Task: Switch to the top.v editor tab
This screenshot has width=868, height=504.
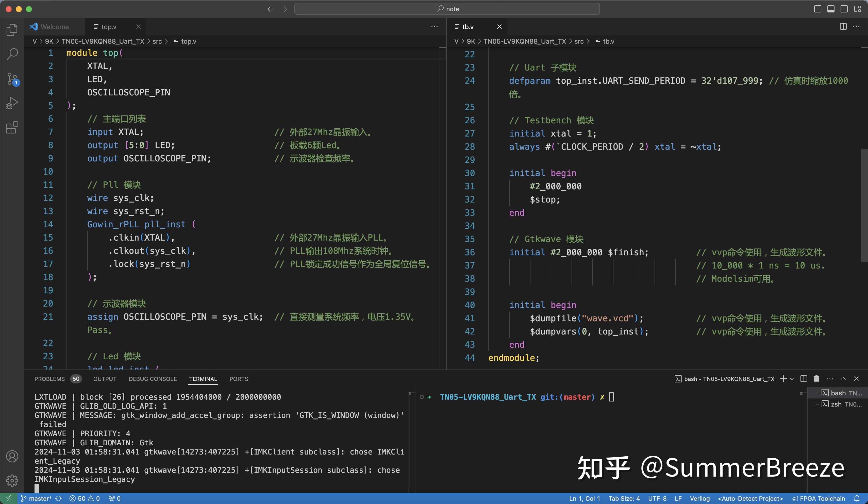Action: (115, 27)
